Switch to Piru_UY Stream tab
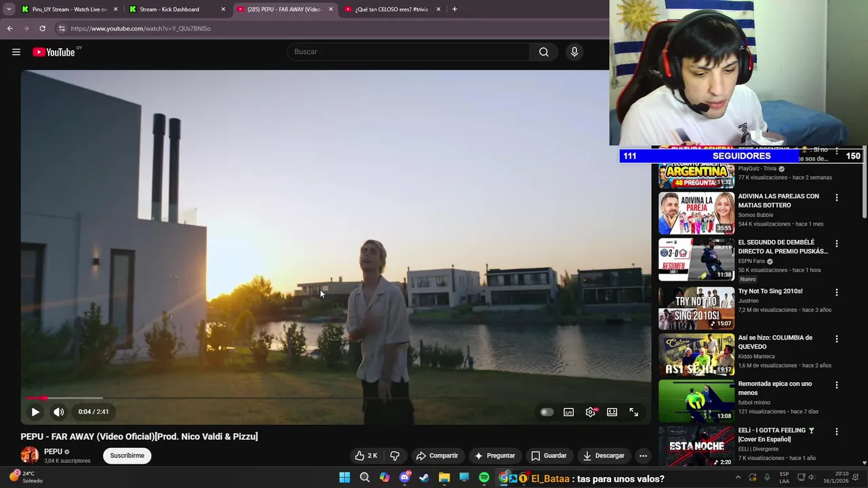Image resolution: width=868 pixels, height=488 pixels. click(x=69, y=9)
